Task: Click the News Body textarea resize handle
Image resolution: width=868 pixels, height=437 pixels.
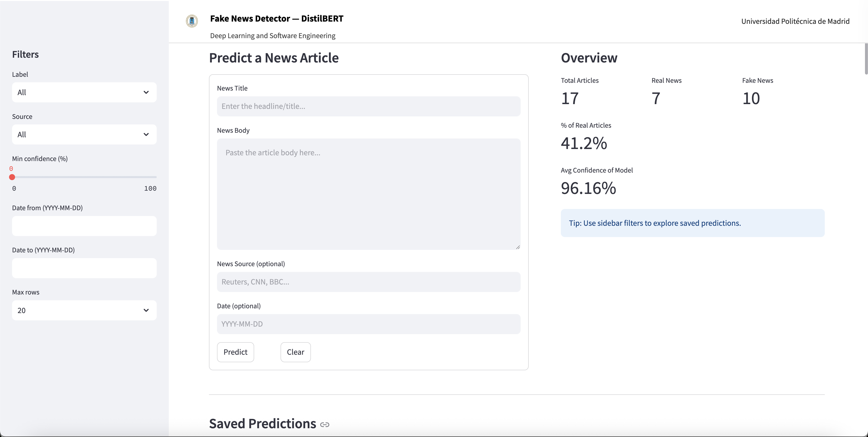Action: (x=518, y=247)
